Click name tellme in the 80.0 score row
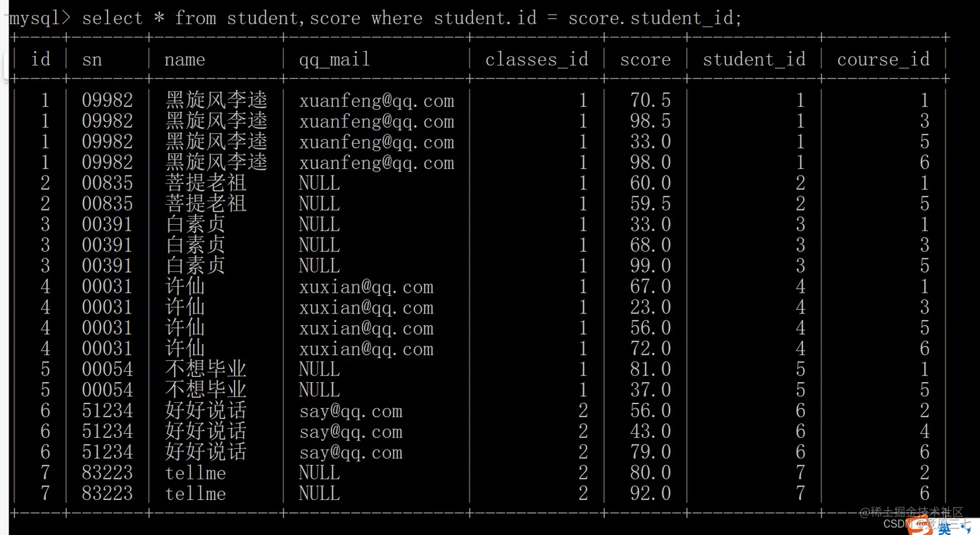Screen dimensions: 980x535 [195, 473]
